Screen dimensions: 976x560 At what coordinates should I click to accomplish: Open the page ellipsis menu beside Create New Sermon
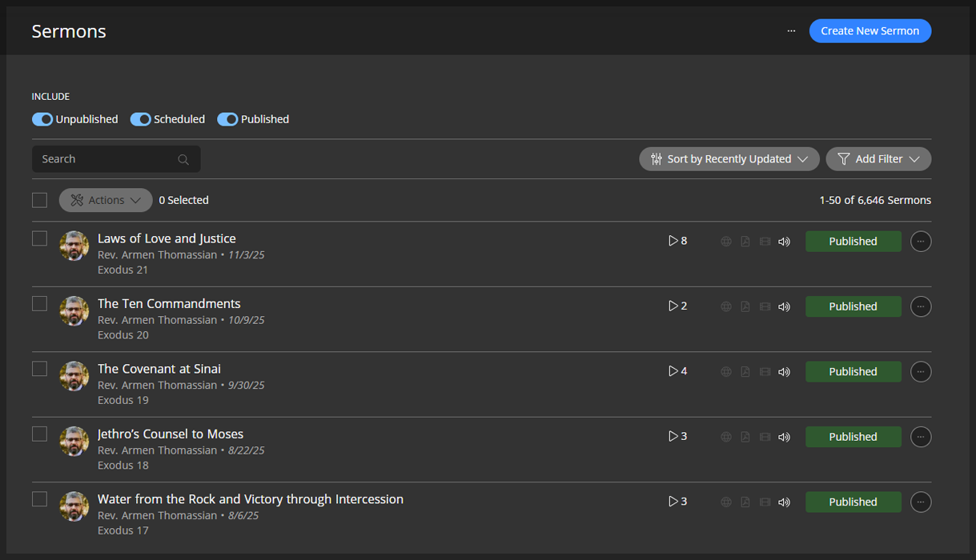(x=791, y=31)
